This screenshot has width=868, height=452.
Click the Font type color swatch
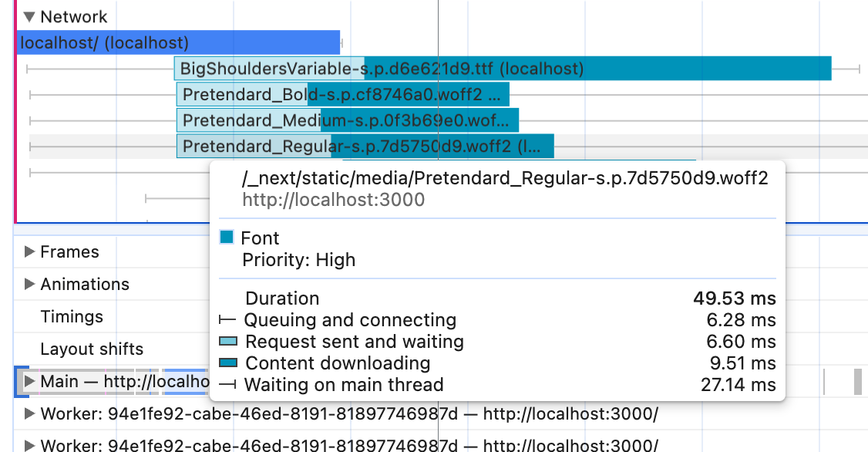(227, 238)
